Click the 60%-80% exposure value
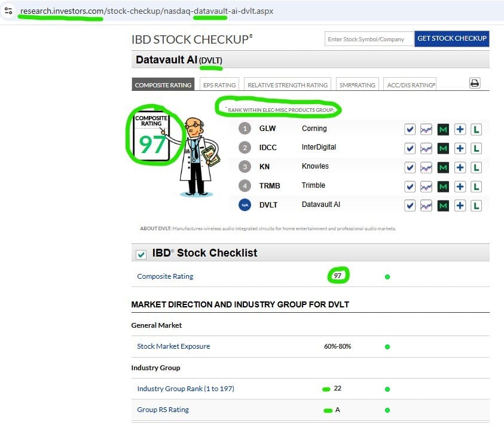The image size is (504, 427). (x=337, y=346)
